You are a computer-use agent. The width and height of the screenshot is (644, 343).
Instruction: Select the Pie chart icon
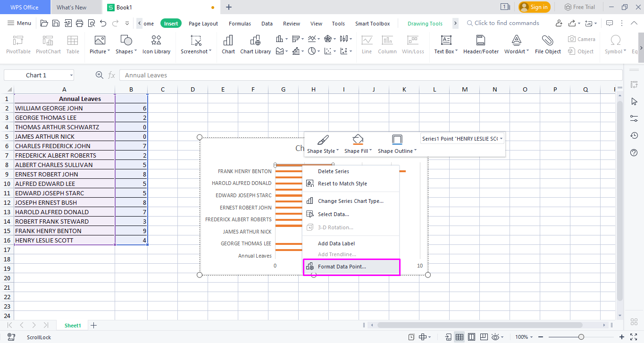click(312, 50)
